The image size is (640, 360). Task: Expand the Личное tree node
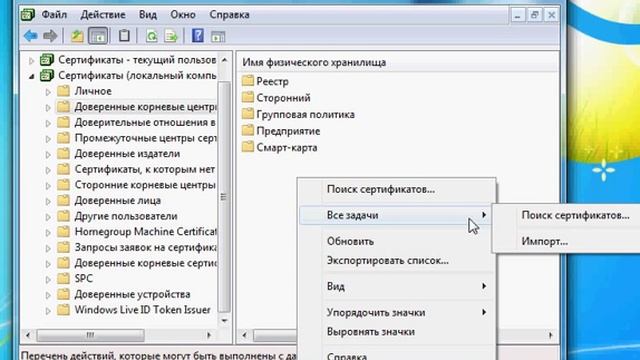[x=48, y=92]
